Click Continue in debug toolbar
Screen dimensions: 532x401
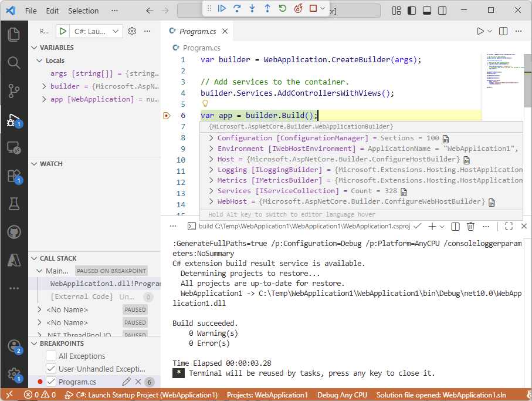pos(222,8)
